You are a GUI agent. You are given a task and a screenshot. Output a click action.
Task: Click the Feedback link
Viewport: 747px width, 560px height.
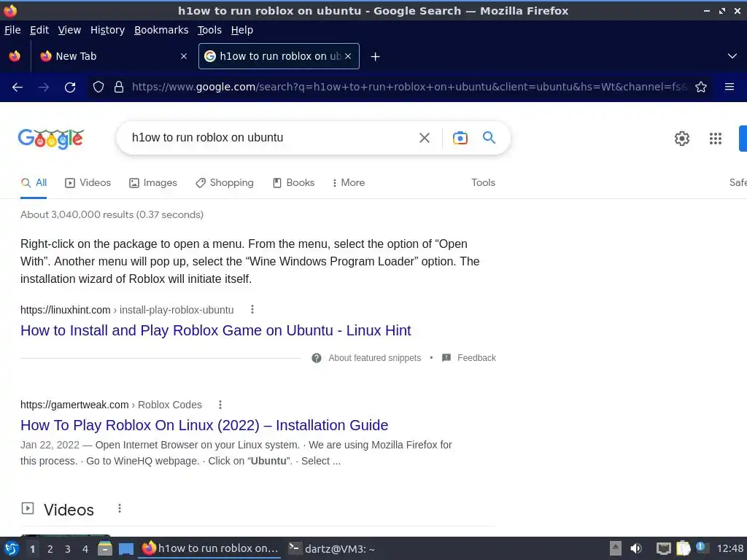pyautogui.click(x=476, y=357)
